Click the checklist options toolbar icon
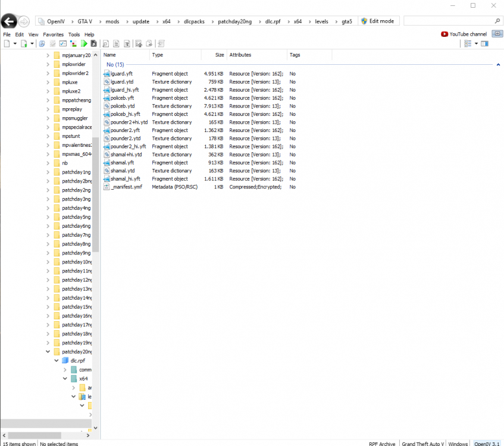The width and height of the screenshot is (504, 446). point(63,43)
